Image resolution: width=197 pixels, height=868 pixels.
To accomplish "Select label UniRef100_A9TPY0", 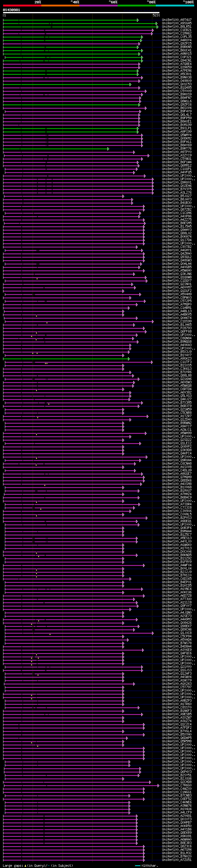I will pyautogui.click(x=177, y=152).
